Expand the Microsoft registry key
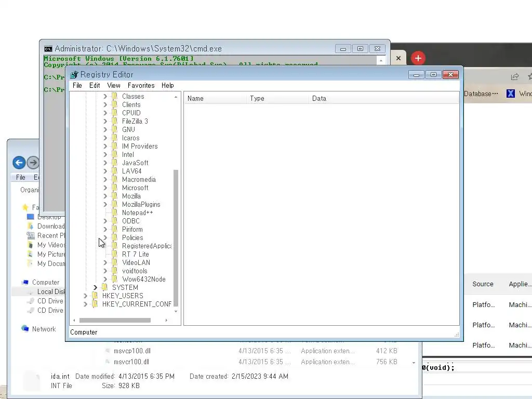This screenshot has width=532, height=399. click(105, 188)
